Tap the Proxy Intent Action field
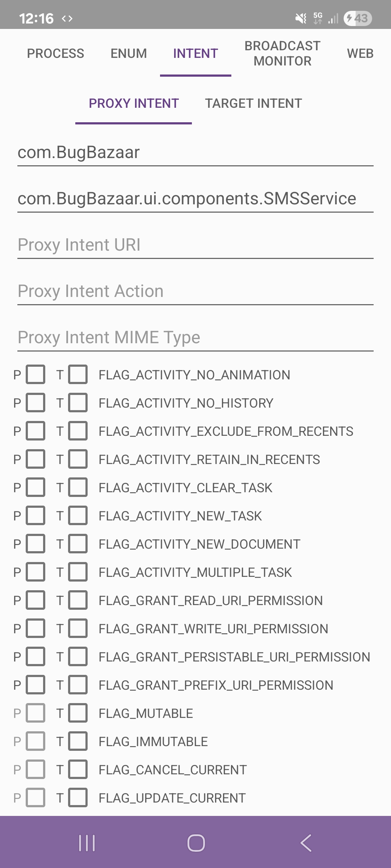Viewport: 391px width, 868px height. click(195, 291)
